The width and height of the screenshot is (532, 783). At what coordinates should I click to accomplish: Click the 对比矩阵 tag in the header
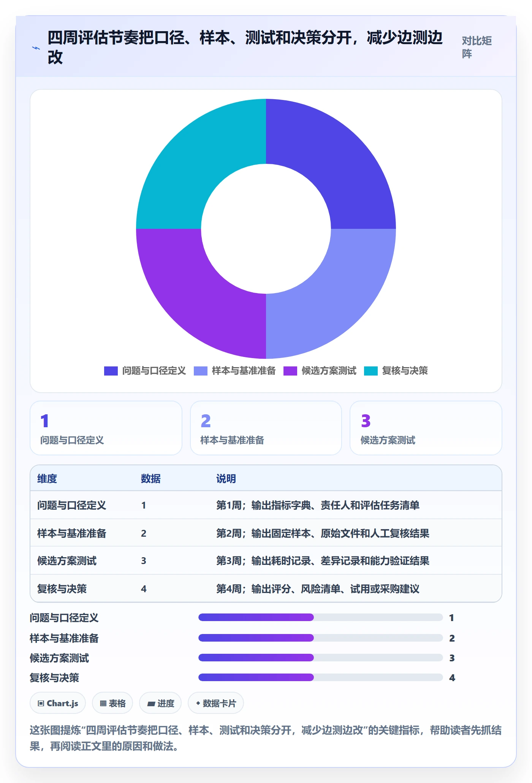point(477,48)
